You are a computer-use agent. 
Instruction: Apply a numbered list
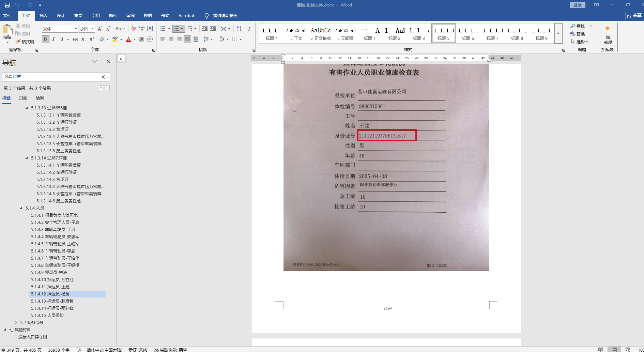176,29
